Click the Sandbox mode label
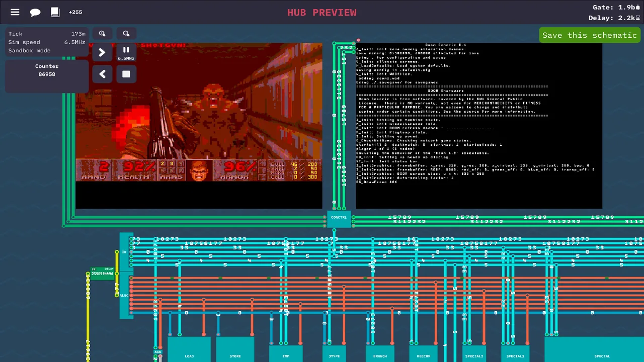644x362 pixels. coord(30,51)
